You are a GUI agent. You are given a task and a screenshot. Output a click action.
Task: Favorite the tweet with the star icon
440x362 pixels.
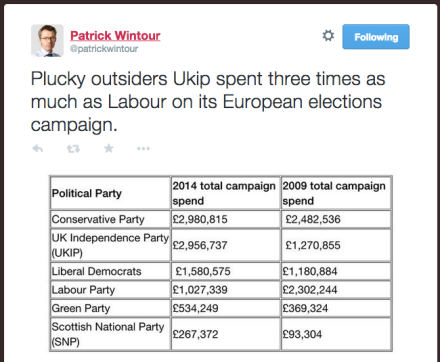point(109,148)
